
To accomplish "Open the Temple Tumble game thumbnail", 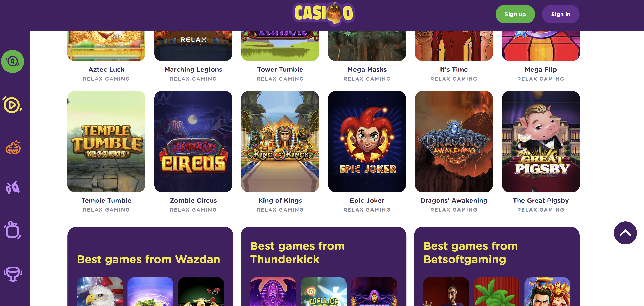I will (106, 141).
